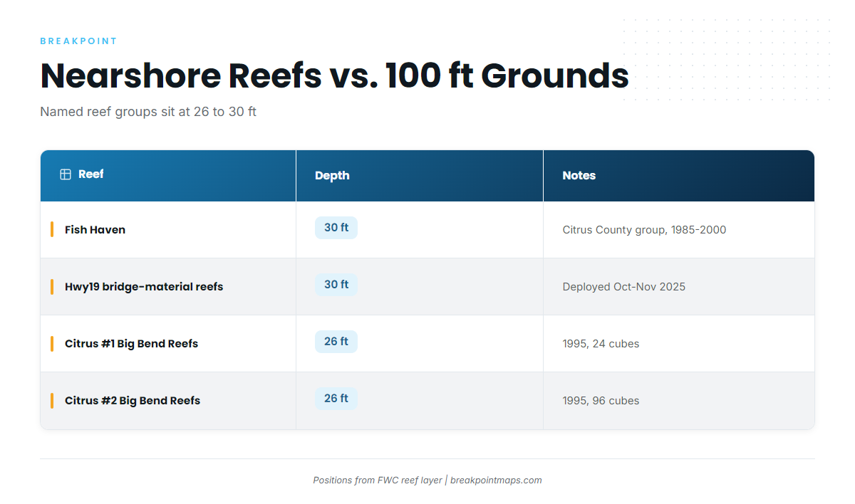
Task: Click the title 'Nearshore Reefs vs. 100 ft Grounds'
Action: pyautogui.click(x=334, y=75)
